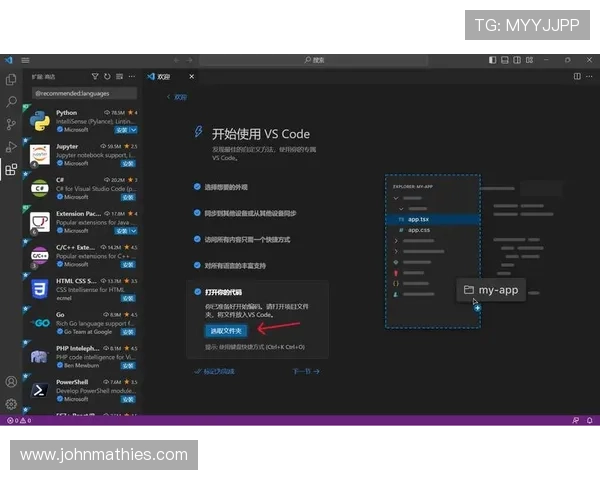The height and width of the screenshot is (480, 600).
Task: Toggle the 对所有语言的丰富支持 step check
Action: [x=197, y=265]
